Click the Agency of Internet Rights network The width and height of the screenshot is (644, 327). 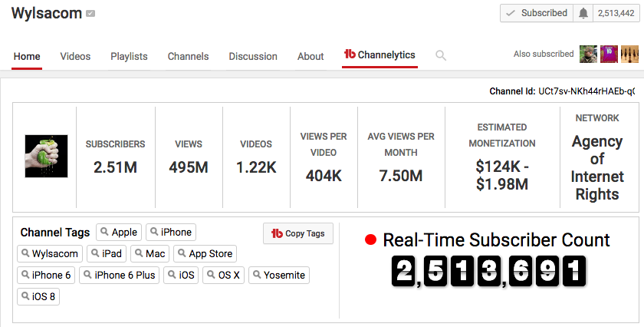coord(597,167)
